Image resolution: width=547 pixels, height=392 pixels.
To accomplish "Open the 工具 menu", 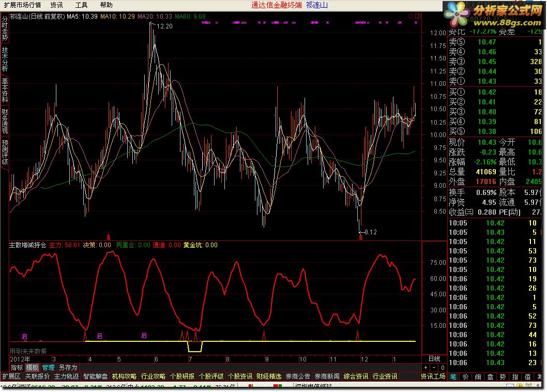I will pos(81,5).
